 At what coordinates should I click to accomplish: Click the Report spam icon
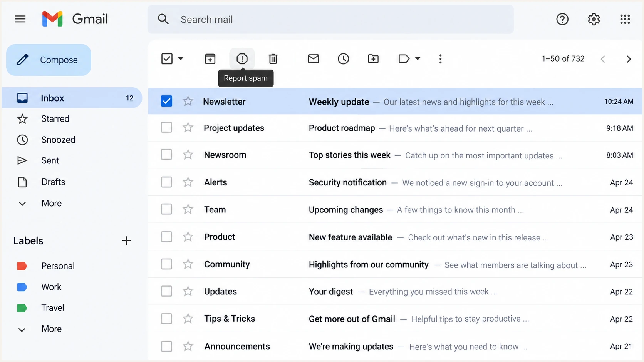[242, 59]
